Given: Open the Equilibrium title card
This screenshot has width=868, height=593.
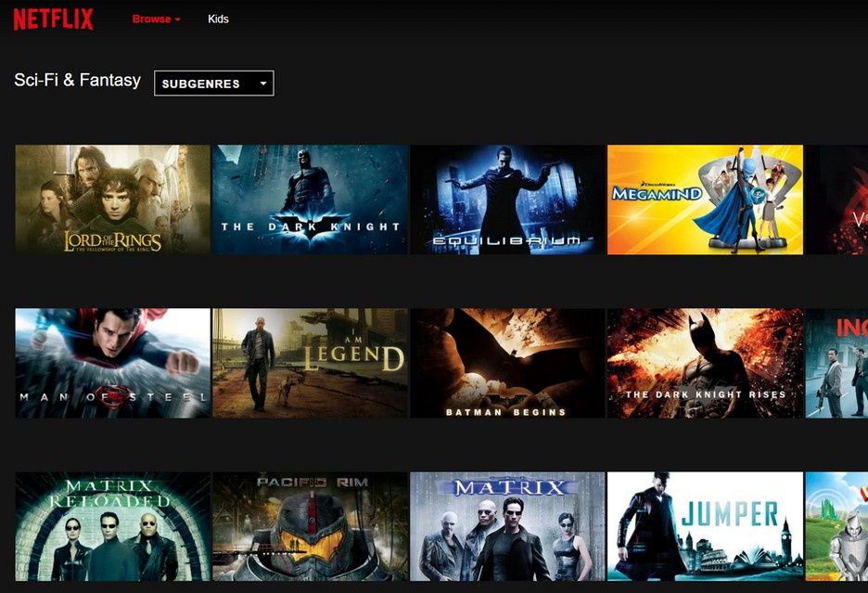Looking at the screenshot, I should [507, 200].
